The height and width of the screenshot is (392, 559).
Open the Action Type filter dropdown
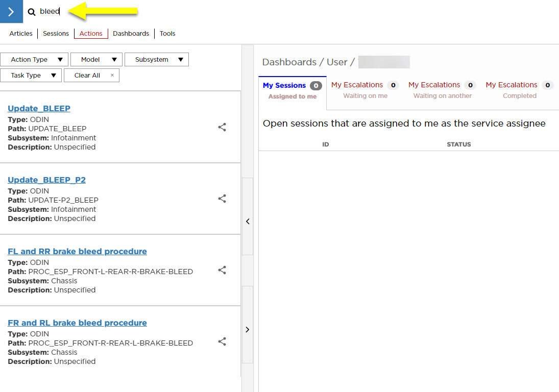point(34,60)
